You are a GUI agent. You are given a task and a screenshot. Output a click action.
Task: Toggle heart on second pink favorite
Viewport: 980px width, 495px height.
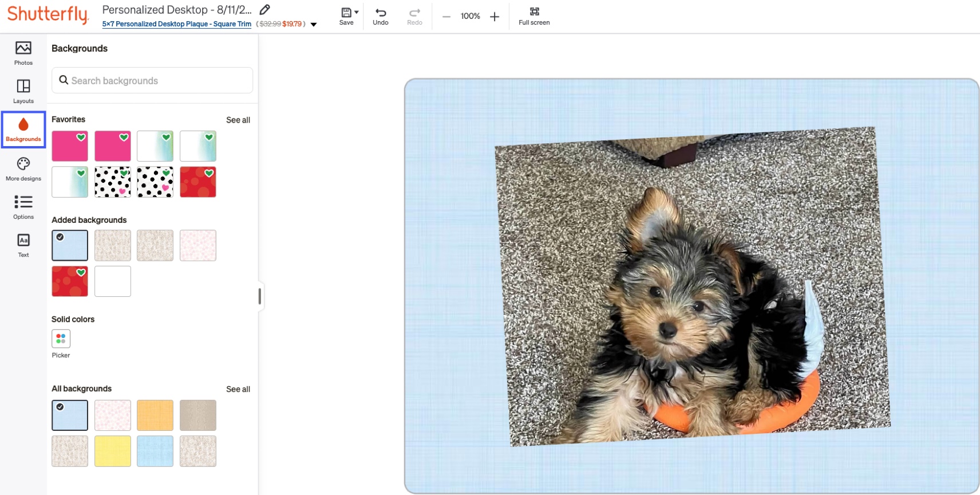pos(124,137)
